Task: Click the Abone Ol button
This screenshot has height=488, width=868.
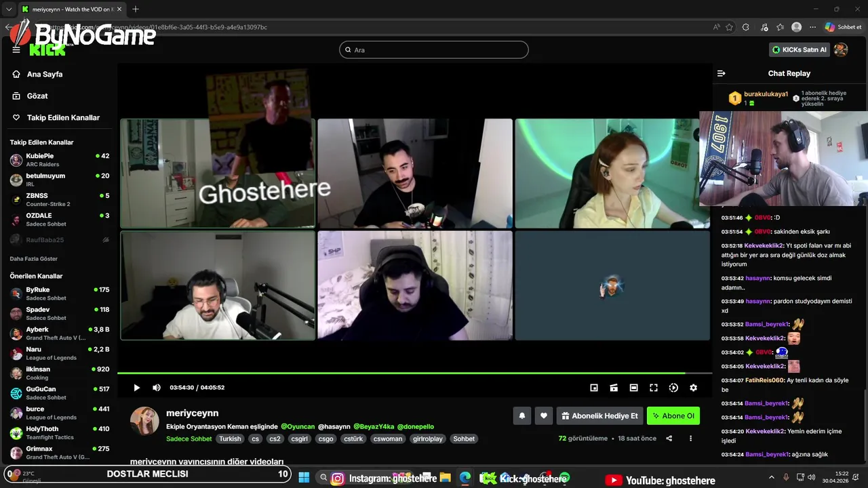Action: (673, 416)
